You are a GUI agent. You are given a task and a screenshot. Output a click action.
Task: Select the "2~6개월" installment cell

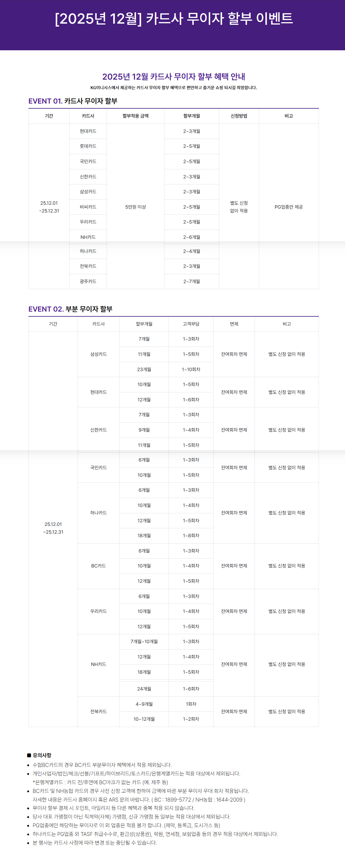click(192, 237)
